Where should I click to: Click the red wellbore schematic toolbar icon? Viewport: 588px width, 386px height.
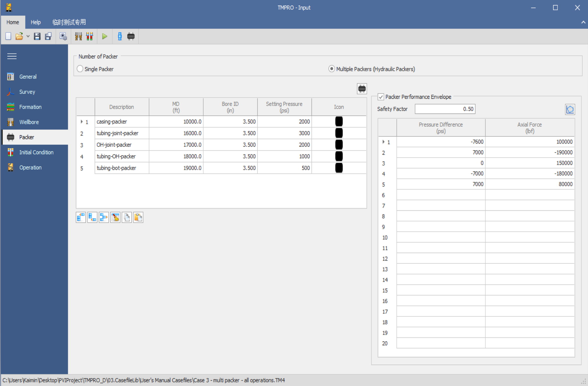coord(90,36)
